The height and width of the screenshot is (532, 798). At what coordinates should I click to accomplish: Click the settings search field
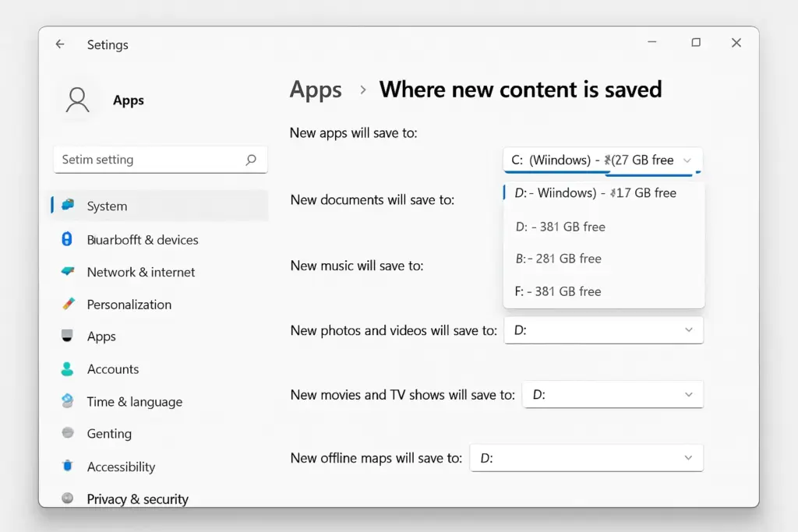click(161, 160)
